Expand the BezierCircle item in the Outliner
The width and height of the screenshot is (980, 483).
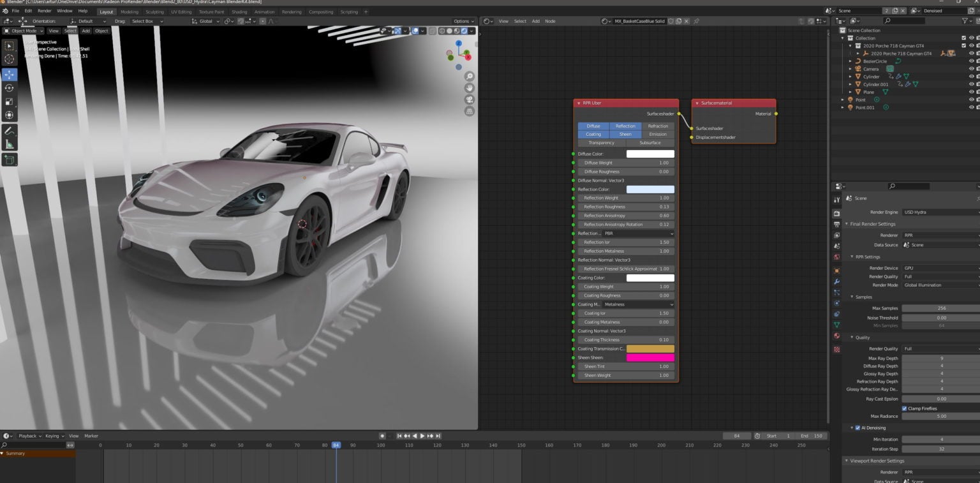click(x=849, y=61)
